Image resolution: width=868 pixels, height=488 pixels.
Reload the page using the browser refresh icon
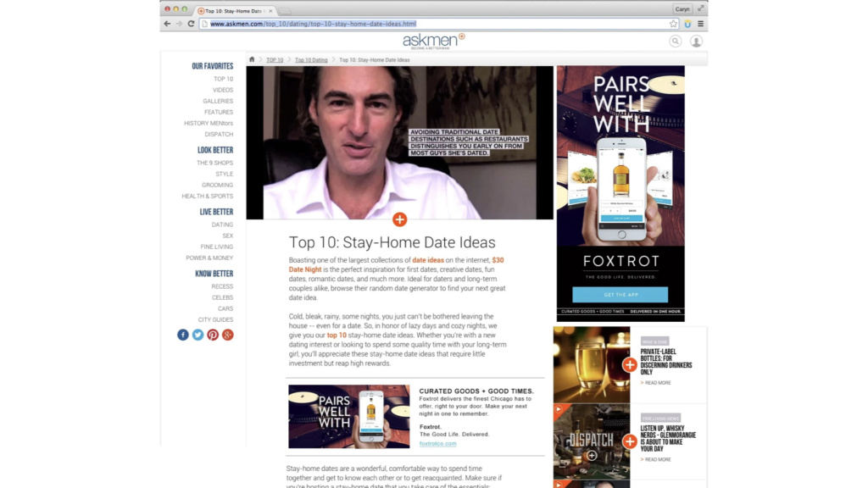coord(191,24)
